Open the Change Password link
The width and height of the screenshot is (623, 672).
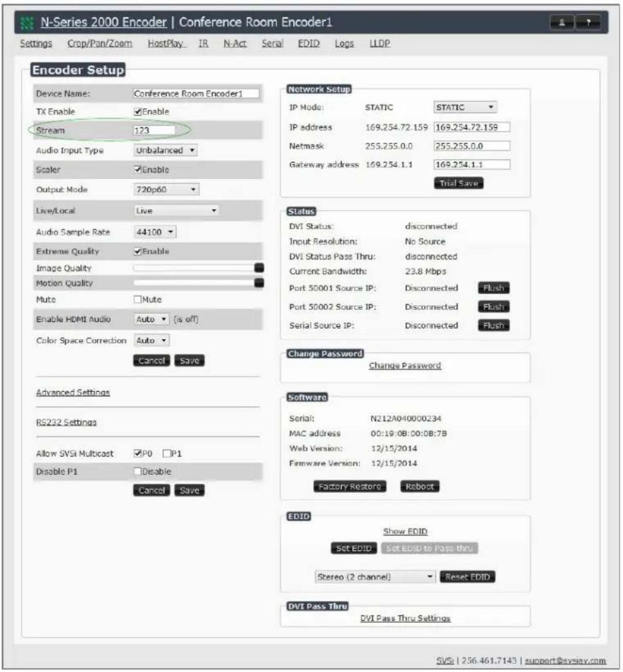405,366
